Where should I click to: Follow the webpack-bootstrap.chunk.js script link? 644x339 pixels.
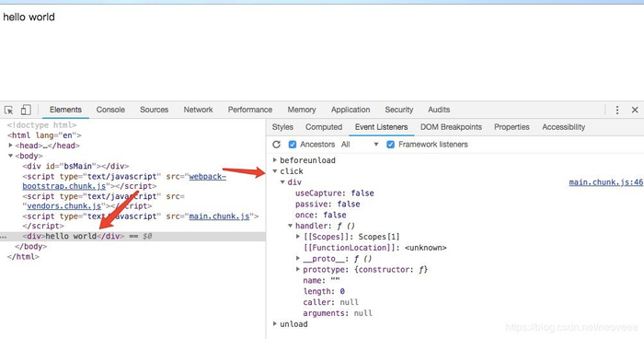pos(207,177)
